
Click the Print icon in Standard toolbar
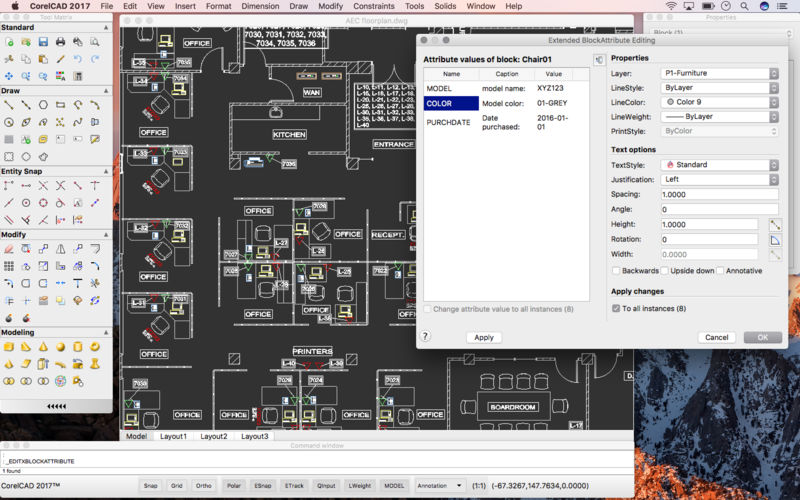[x=60, y=42]
